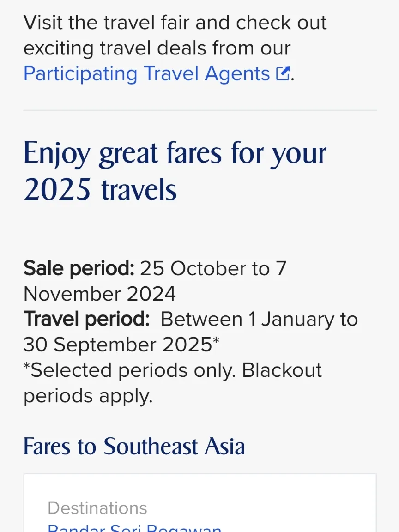The width and height of the screenshot is (399, 532).
Task: Click the '30 September 2025*' date text
Action: click(118, 345)
